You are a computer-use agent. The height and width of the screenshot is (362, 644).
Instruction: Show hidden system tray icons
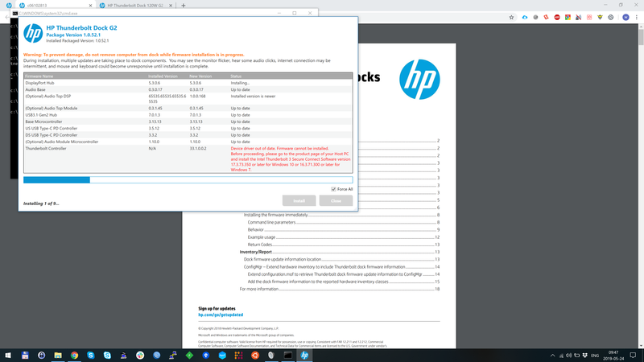point(552,356)
